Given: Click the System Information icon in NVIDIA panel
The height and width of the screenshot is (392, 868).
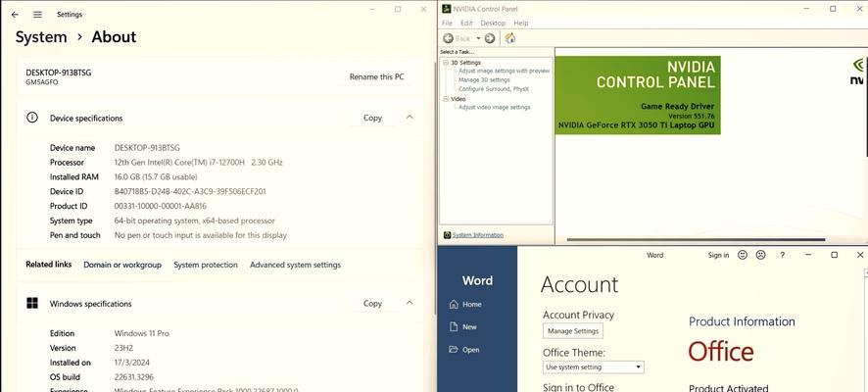Looking at the screenshot, I should coord(448,235).
